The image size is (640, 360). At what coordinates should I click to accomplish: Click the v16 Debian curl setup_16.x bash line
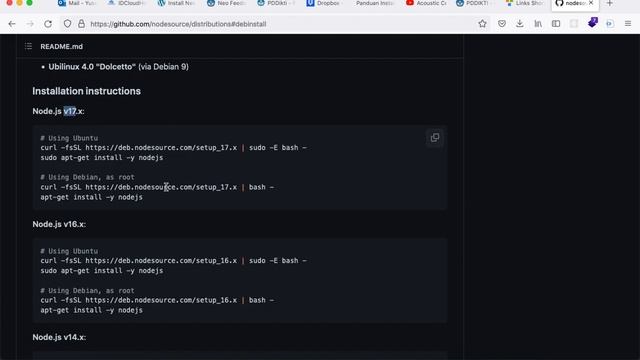[157, 300]
